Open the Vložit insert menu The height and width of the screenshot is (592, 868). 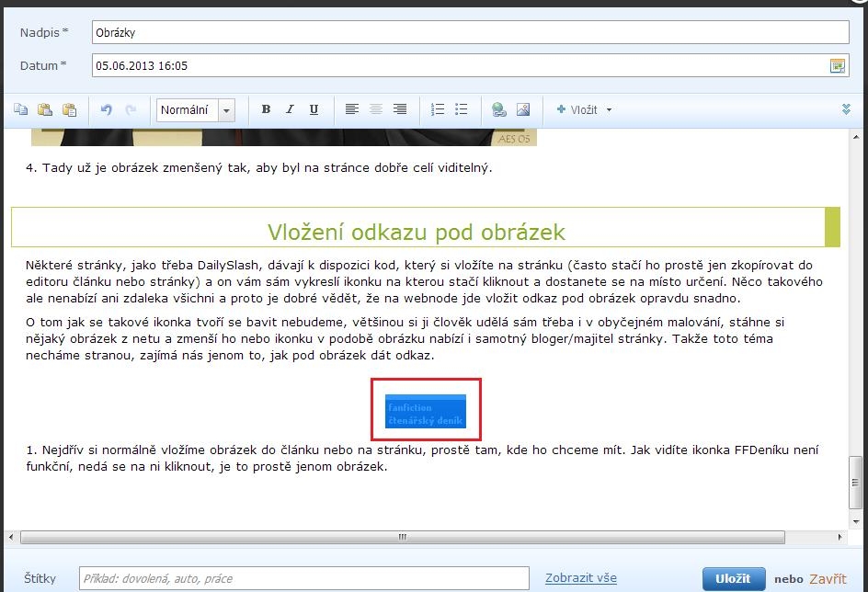584,109
